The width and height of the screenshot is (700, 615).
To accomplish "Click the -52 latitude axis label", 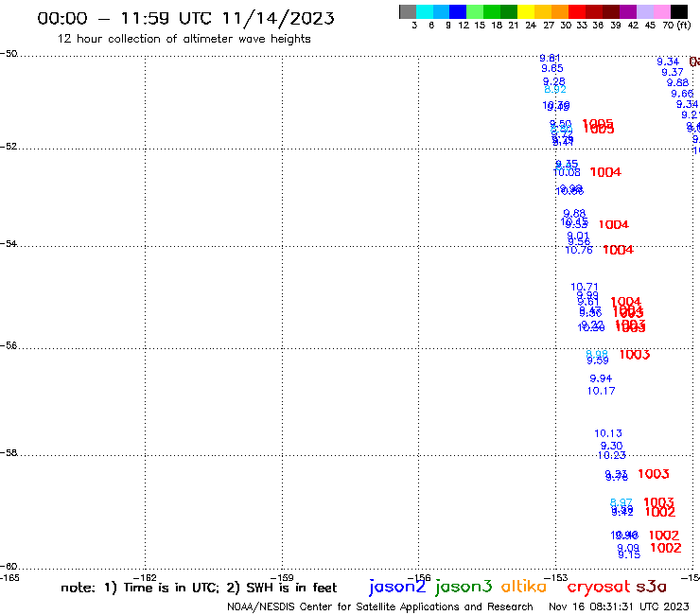I will (x=9, y=147).
